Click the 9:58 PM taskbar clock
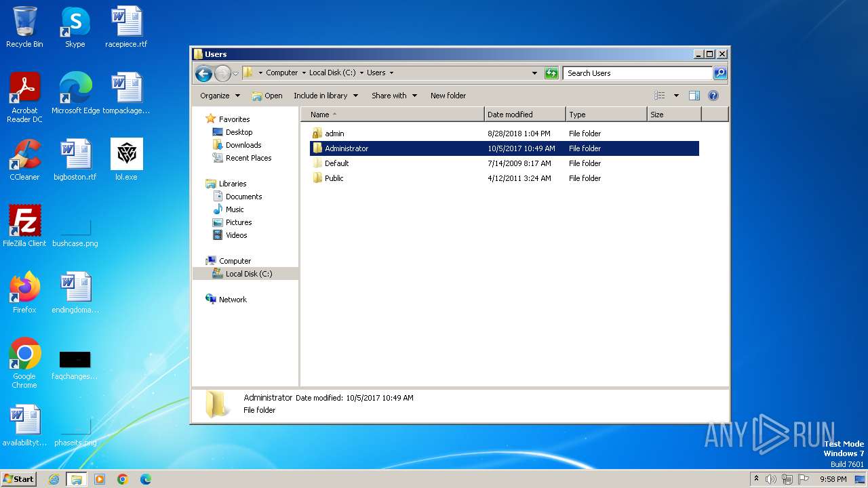This screenshot has height=488, width=868. pos(833,479)
